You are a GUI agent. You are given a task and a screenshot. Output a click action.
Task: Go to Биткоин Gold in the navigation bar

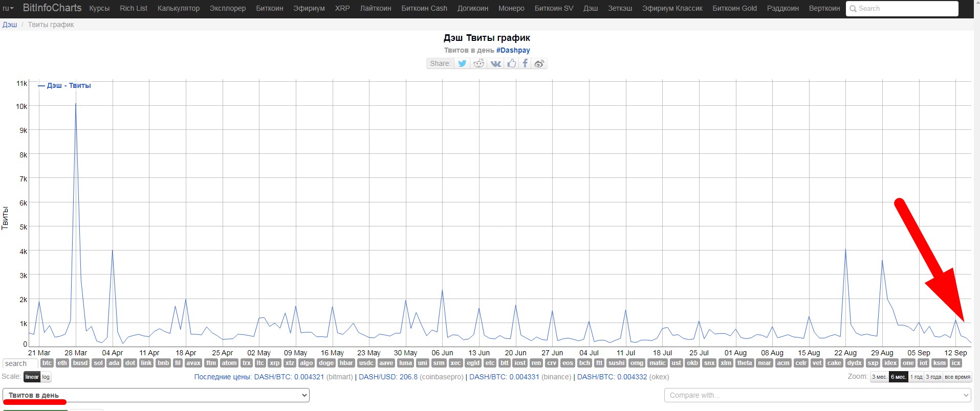735,8
